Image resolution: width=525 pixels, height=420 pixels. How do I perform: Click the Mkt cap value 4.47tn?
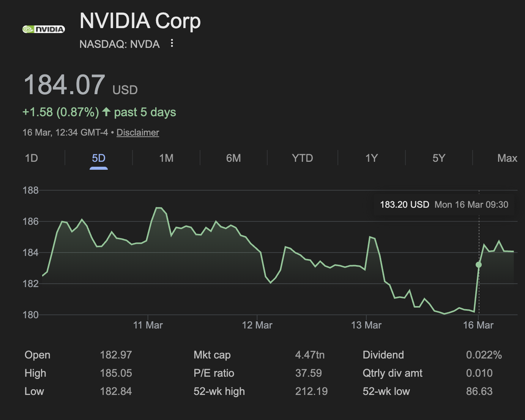click(310, 355)
